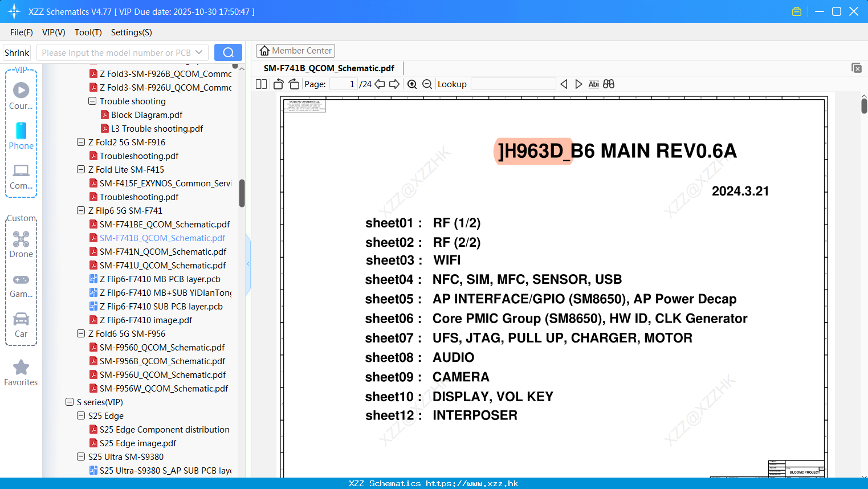The image size is (868, 489).
Task: Rotate the page clockwise
Action: pyautogui.click(x=294, y=84)
